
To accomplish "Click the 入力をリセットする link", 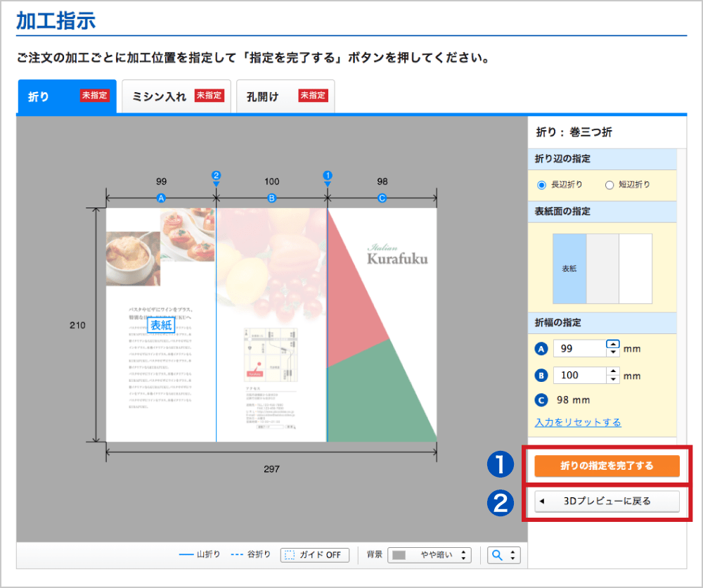I will 578,423.
